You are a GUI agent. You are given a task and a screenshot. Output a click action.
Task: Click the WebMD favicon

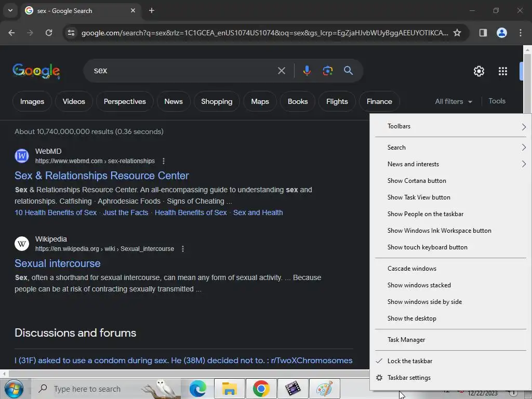pos(22,156)
